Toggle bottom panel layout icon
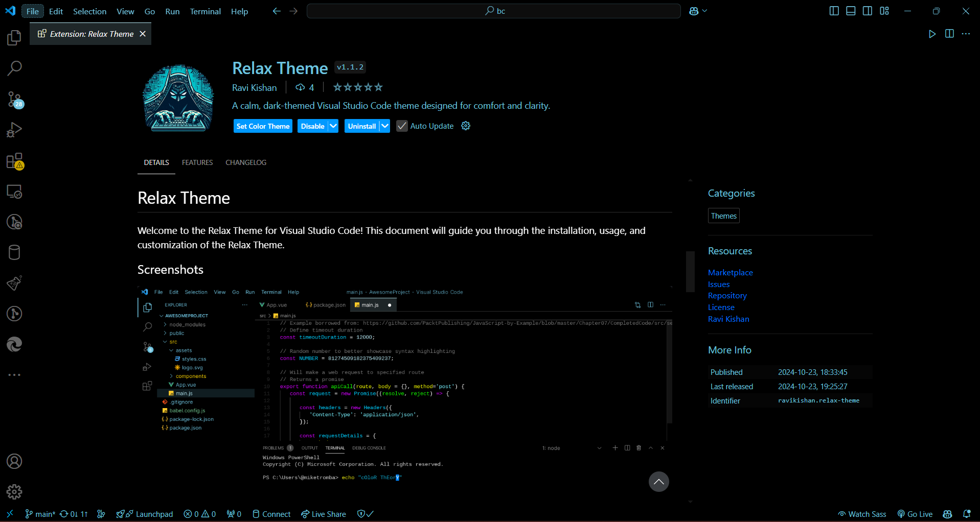The width and height of the screenshot is (980, 522). [851, 11]
